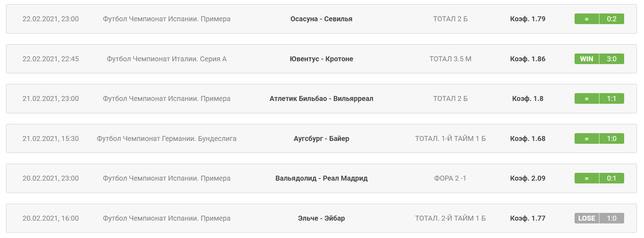Click the Чемпионат Германии. Бундеслига league label
Screen dimensions: 644x238
(x=166, y=139)
